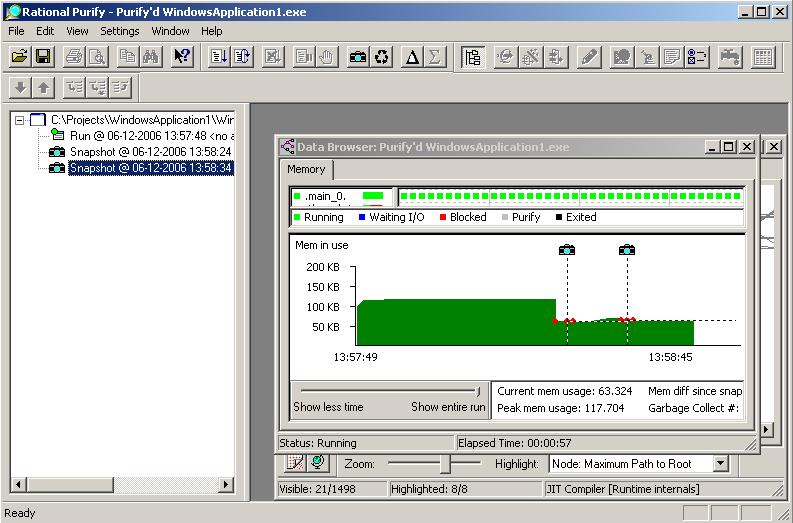Collapse the C:\Projects tree node
Viewport: 793px width, 523px height.
(20, 120)
